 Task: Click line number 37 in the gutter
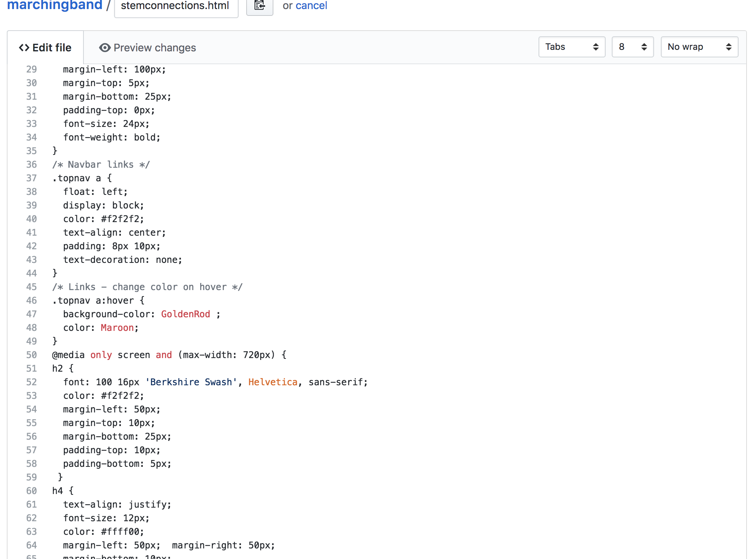(31, 178)
